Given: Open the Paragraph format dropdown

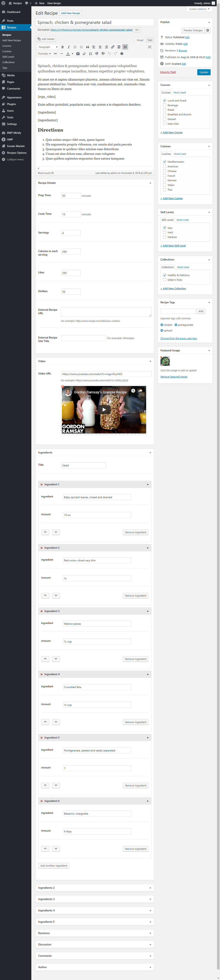Looking at the screenshot, I should click(48, 47).
